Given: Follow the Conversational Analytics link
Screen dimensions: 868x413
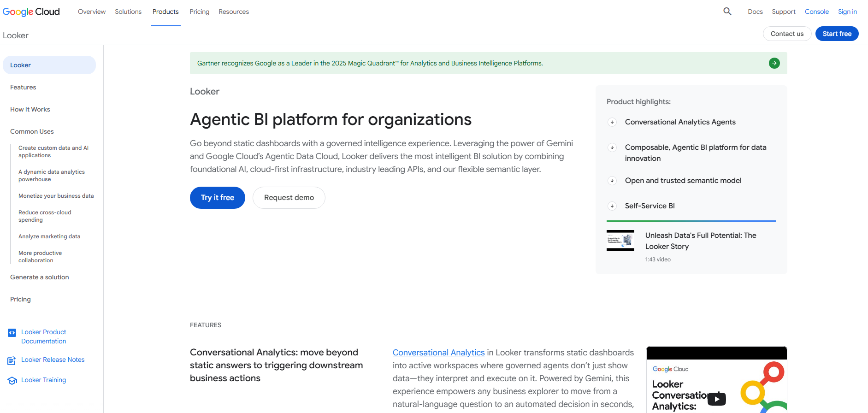Looking at the screenshot, I should (x=439, y=353).
